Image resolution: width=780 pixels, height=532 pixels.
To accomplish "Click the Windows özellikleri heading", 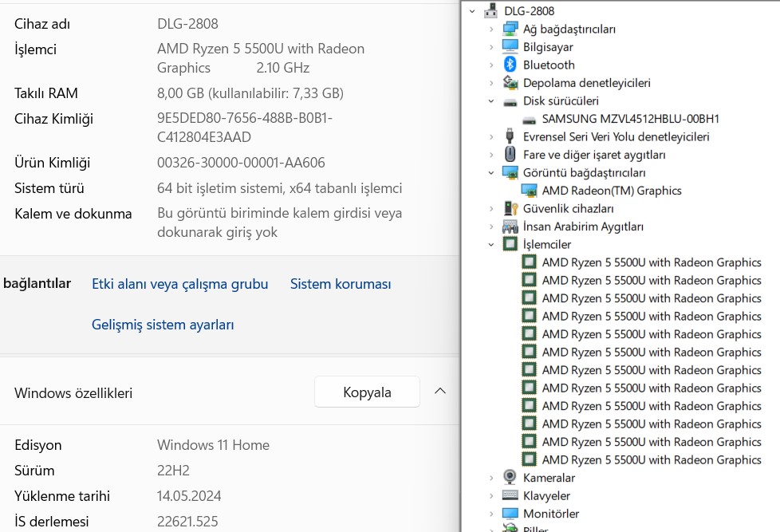I will click(x=73, y=393).
